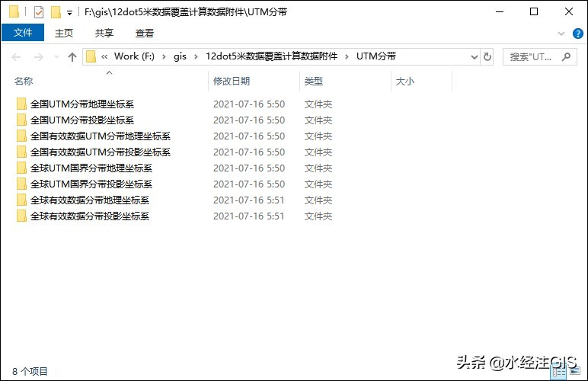Click the search magnifier icon

pyautogui.click(x=566, y=57)
